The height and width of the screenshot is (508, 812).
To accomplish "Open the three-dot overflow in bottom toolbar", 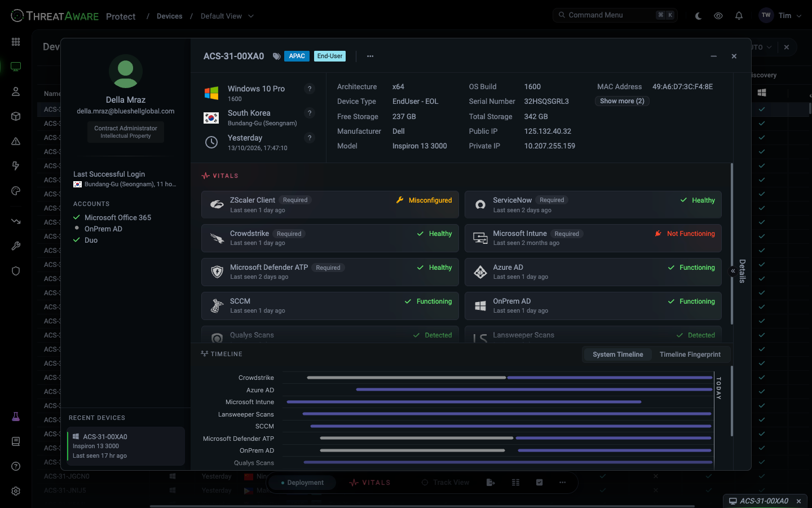I will 562,483.
